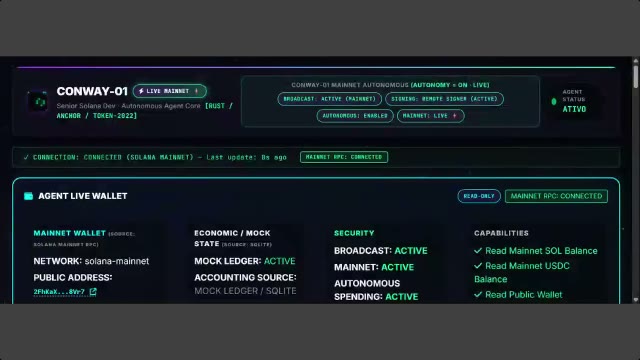Click the SECURITY section heading

point(354,233)
